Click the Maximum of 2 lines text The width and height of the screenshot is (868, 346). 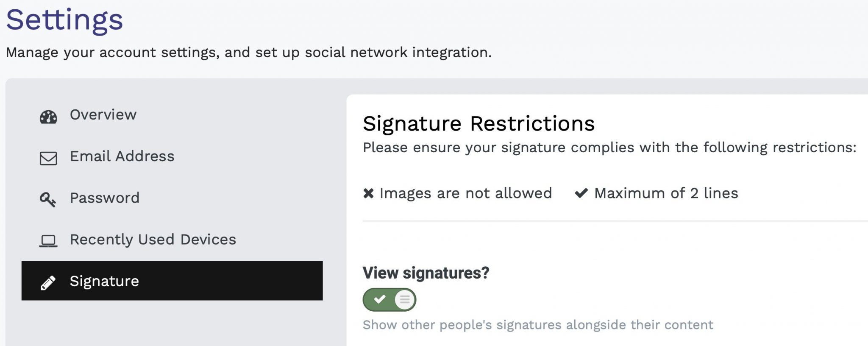[666, 193]
